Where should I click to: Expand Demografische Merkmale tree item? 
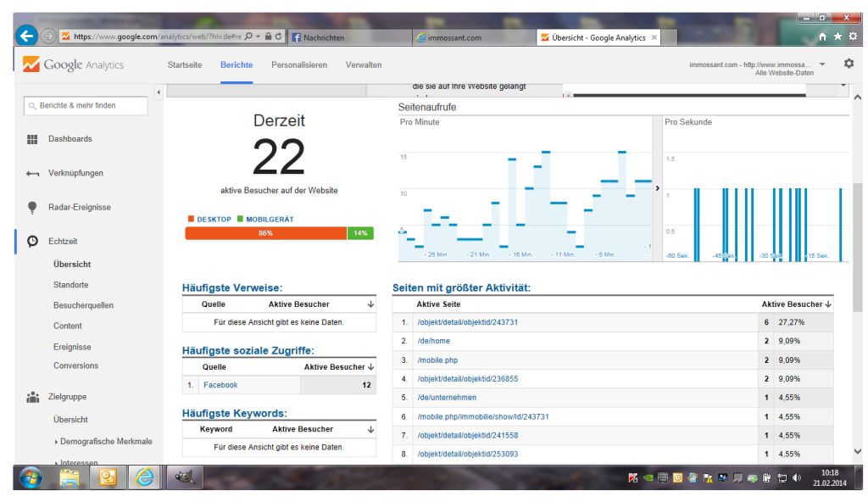pyautogui.click(x=57, y=442)
